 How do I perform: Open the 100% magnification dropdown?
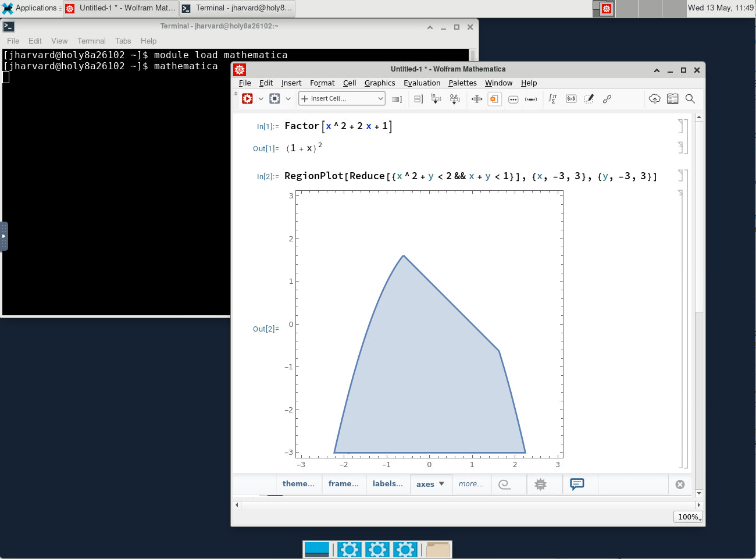tap(689, 517)
